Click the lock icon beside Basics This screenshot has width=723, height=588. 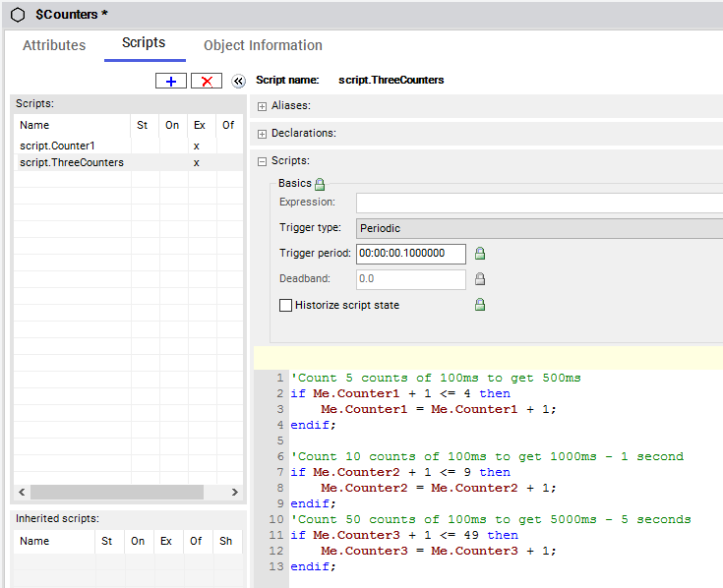coord(320,184)
